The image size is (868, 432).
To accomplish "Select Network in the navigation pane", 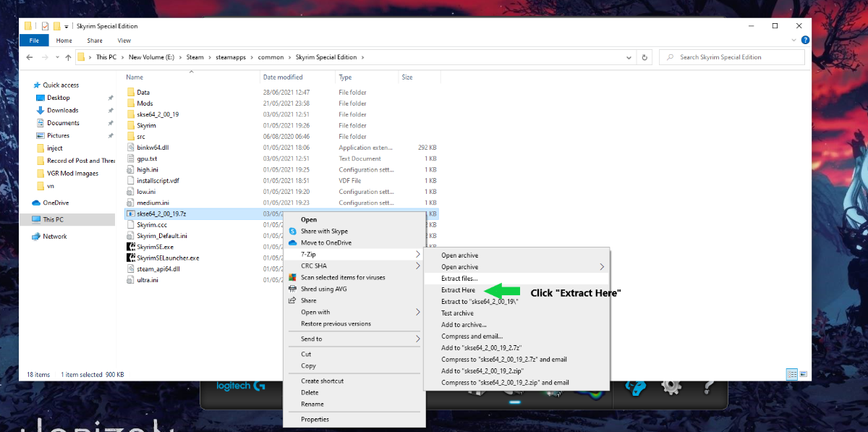I will point(54,236).
